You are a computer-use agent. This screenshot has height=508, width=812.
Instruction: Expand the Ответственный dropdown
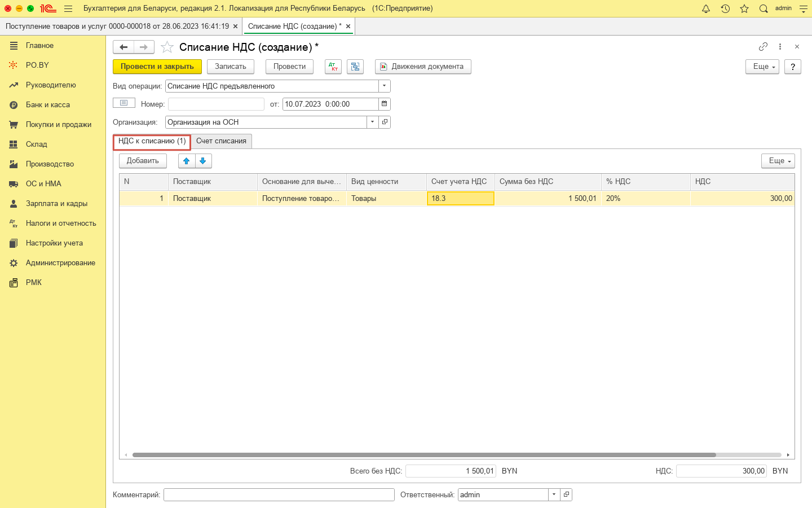pyautogui.click(x=554, y=495)
